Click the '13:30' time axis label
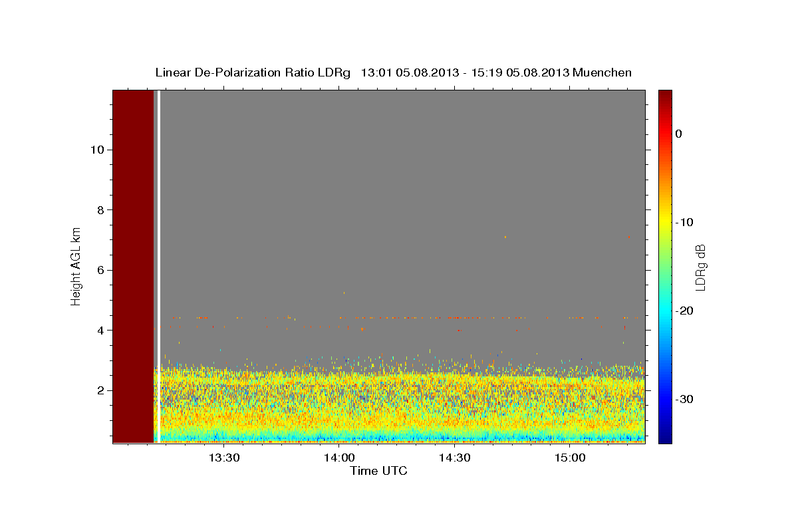The height and width of the screenshot is (532, 798). click(224, 458)
